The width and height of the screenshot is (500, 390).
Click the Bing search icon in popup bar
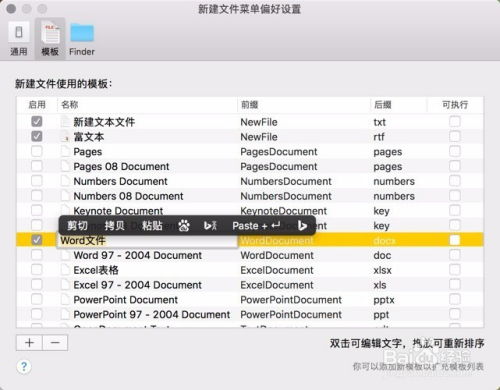[302, 226]
